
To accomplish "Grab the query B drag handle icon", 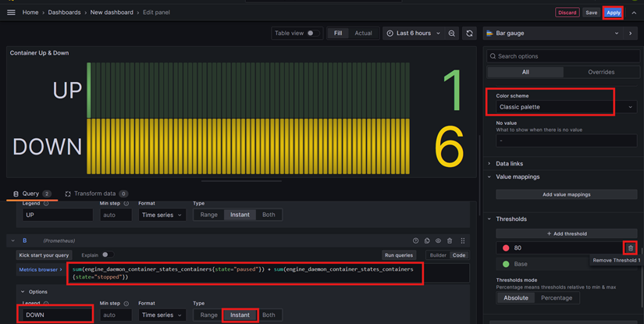I will click(x=463, y=240).
